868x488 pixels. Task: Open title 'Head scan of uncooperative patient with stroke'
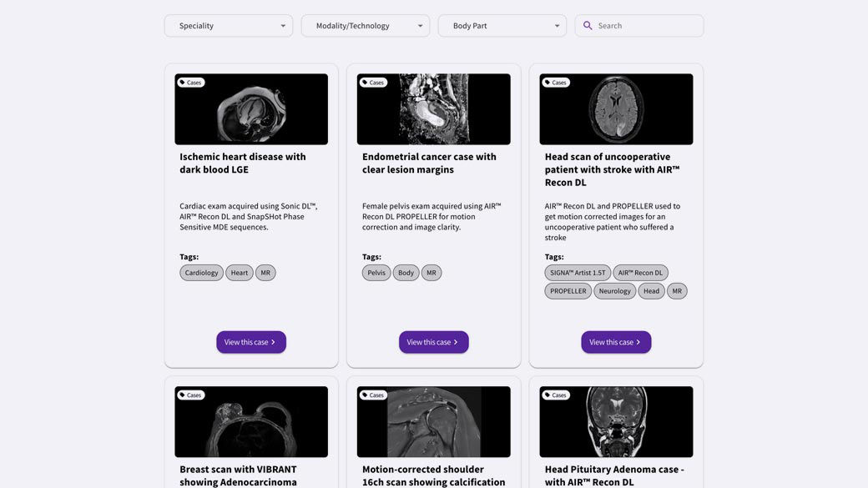click(613, 169)
